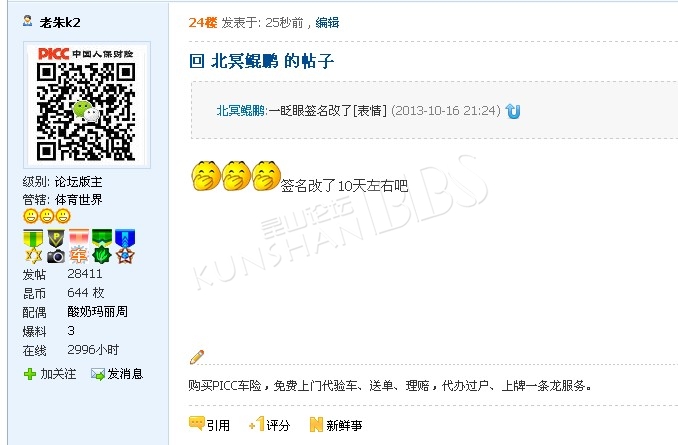Click the yellow star medal badge
The height and width of the screenshot is (445, 678).
33,247
